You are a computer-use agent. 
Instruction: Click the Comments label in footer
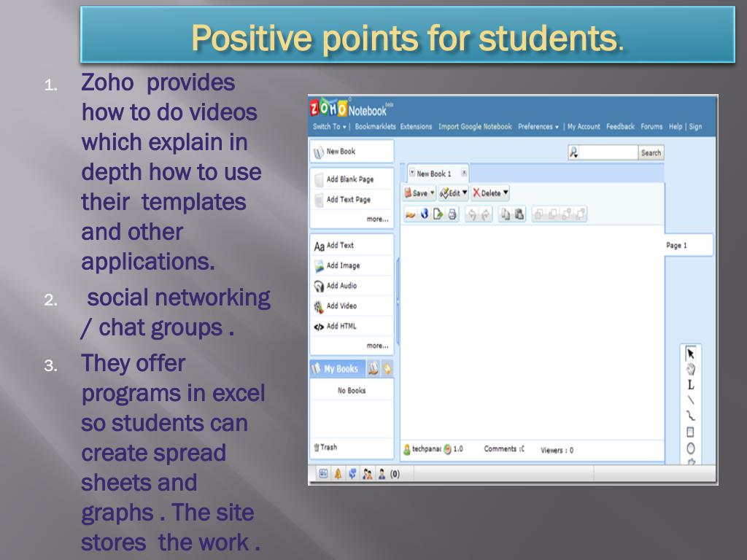point(503,449)
